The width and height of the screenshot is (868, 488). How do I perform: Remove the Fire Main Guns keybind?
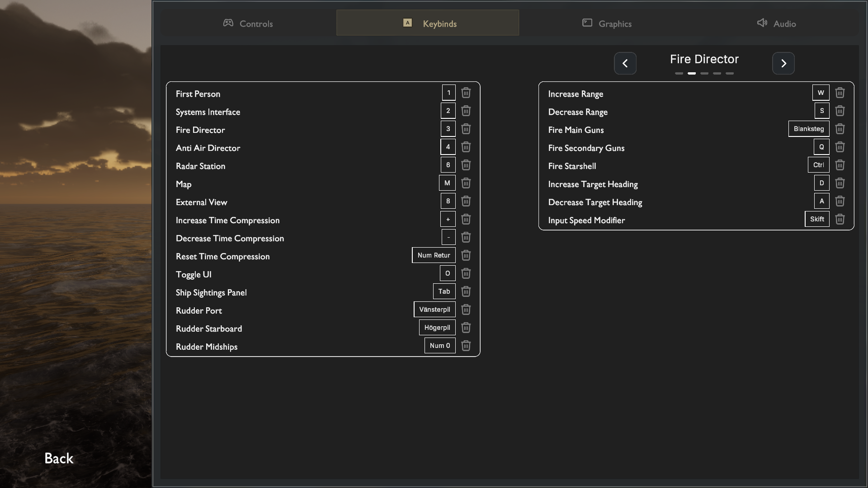pyautogui.click(x=840, y=129)
